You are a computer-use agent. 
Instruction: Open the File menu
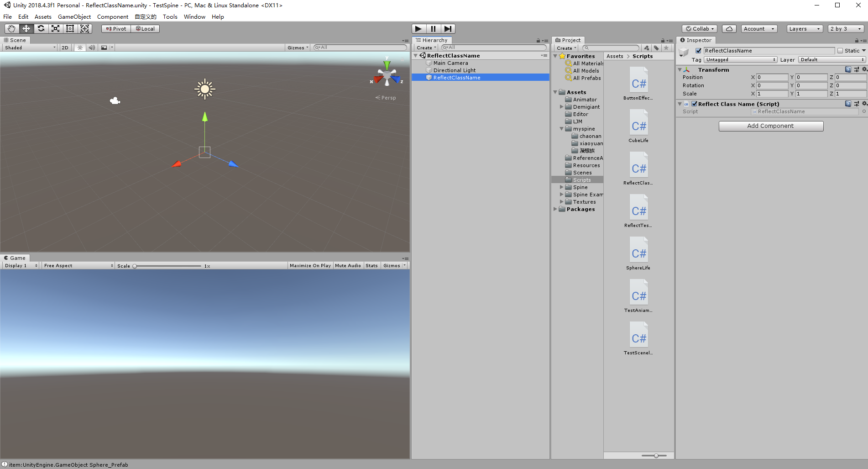click(x=8, y=17)
